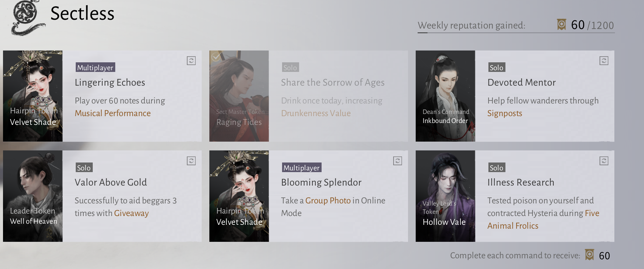Click the Complete each command to receive text
644x269 pixels.
pos(515,256)
